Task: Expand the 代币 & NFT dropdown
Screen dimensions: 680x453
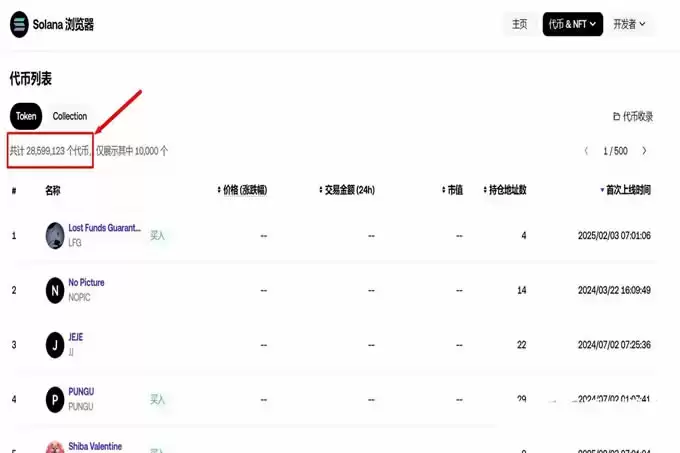Action: pos(572,24)
